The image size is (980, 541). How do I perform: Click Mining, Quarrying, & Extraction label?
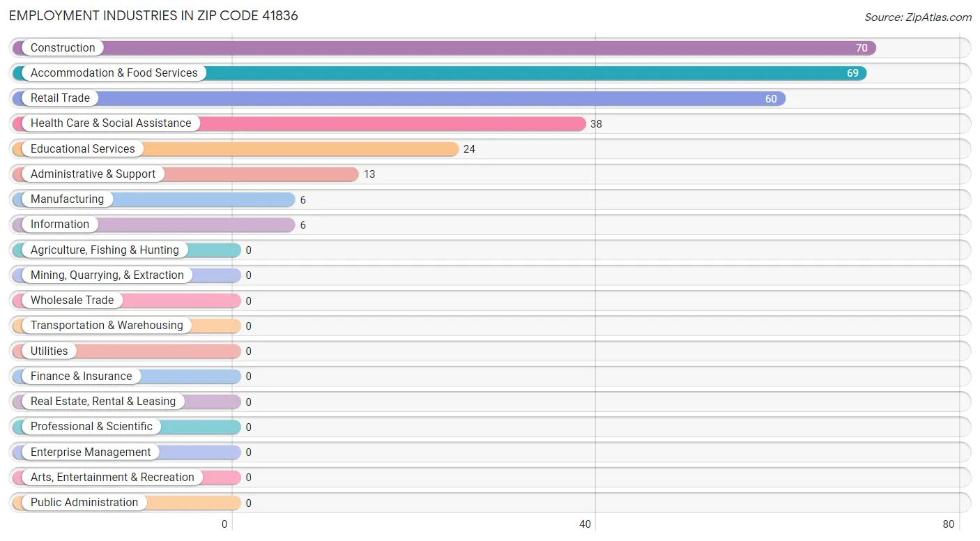click(107, 275)
